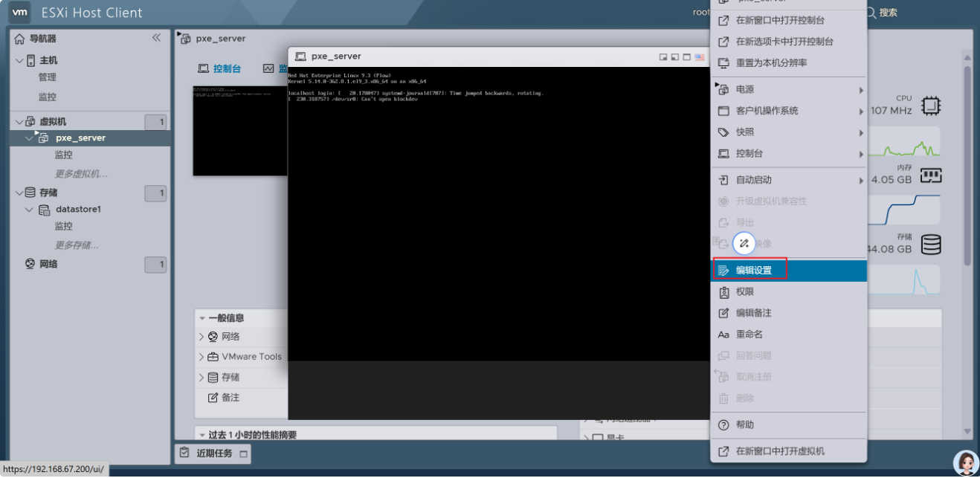
Task: Click the network globe icon in general info
Action: pyautogui.click(x=213, y=337)
